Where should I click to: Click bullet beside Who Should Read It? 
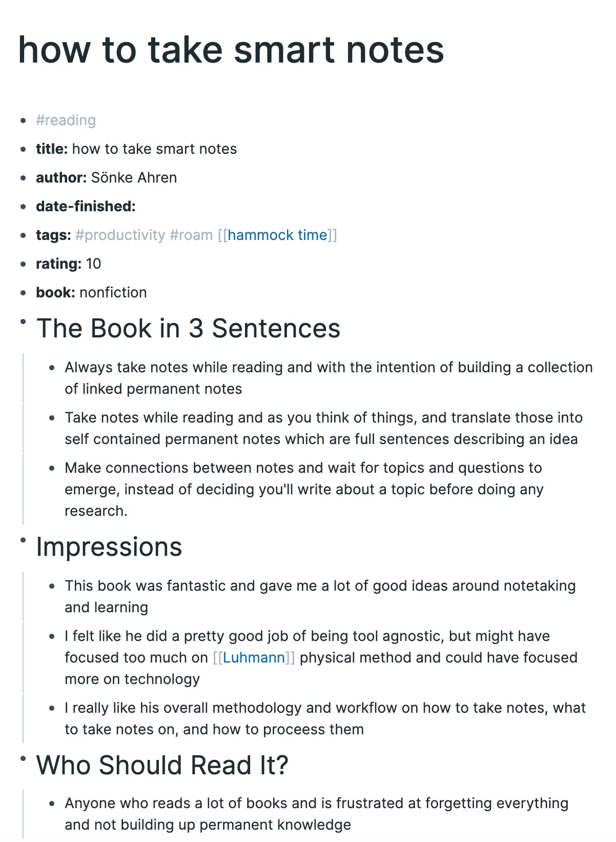(x=23, y=758)
